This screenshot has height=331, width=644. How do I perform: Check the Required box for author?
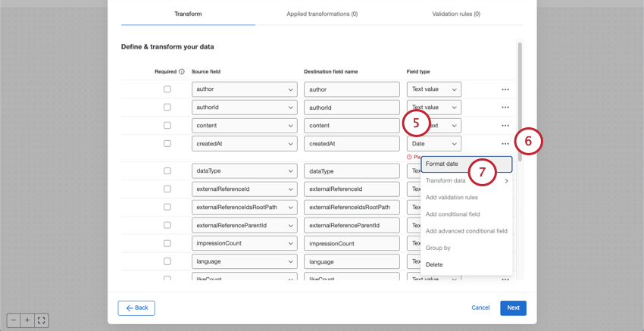click(x=167, y=89)
